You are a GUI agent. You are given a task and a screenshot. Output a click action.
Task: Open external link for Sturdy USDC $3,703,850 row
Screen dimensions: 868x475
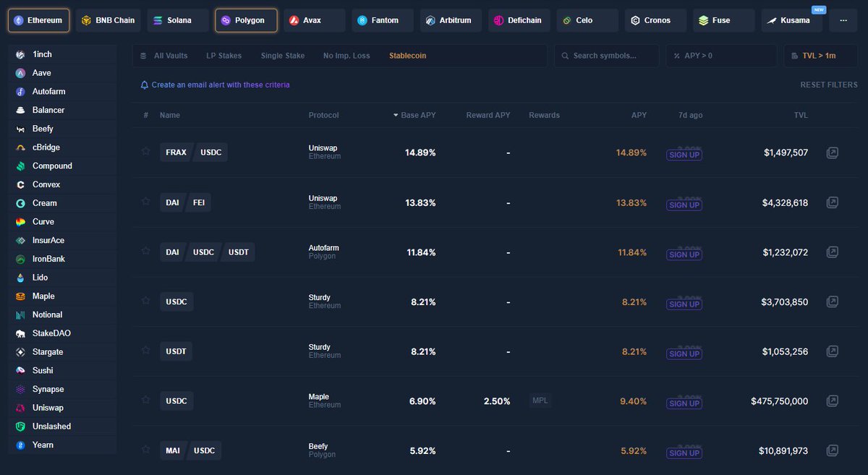pos(833,301)
